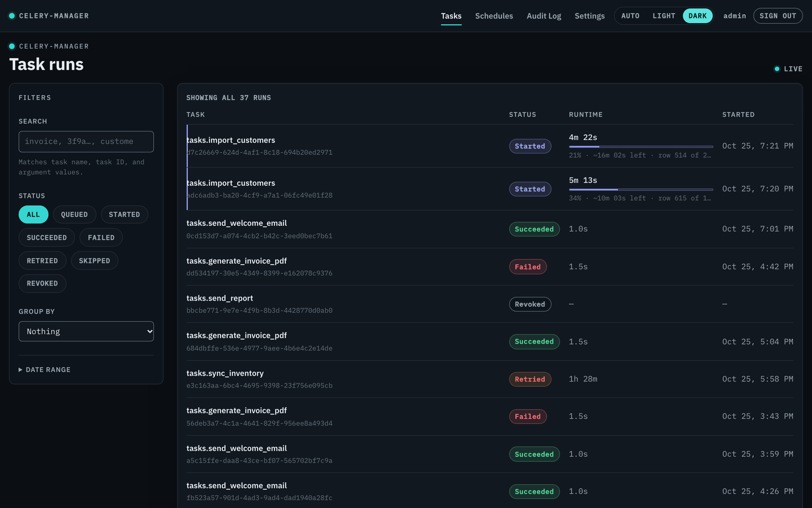The image size is (812, 508).
Task: Filter runs by REVOKED status
Action: coord(42,283)
